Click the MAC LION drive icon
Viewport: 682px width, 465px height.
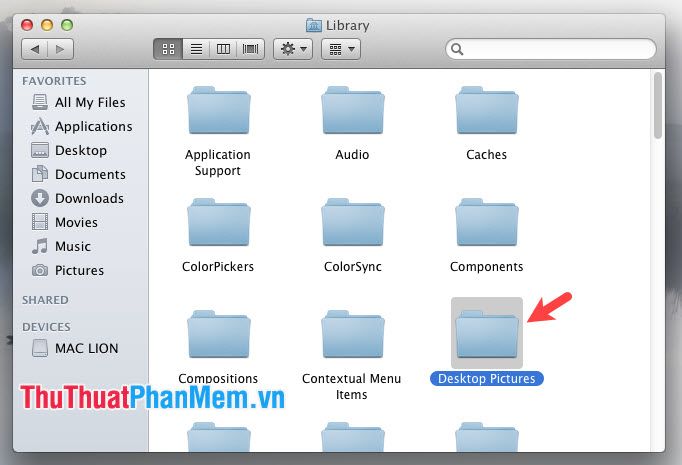(x=40, y=348)
